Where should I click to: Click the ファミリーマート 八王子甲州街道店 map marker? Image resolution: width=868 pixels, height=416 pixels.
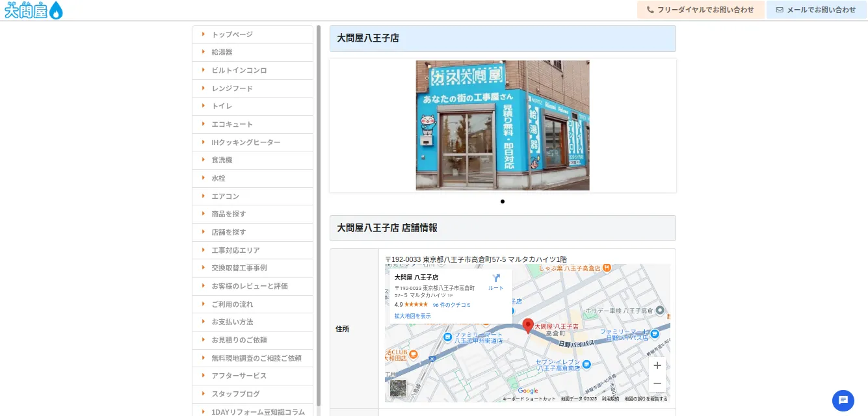[x=447, y=337]
